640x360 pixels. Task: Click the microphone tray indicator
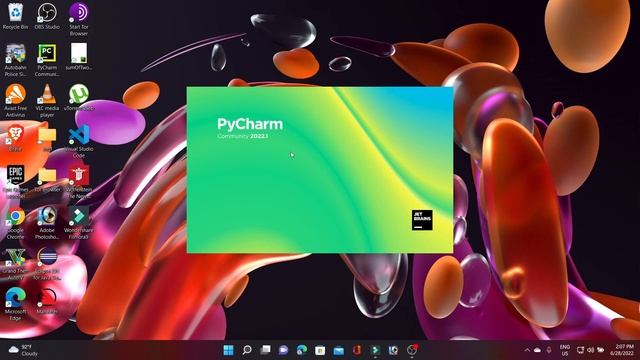(549, 350)
